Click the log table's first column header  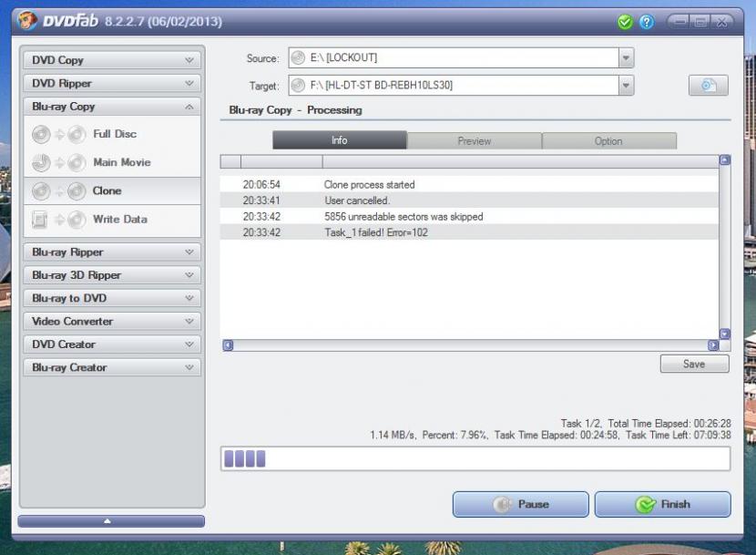230,161
